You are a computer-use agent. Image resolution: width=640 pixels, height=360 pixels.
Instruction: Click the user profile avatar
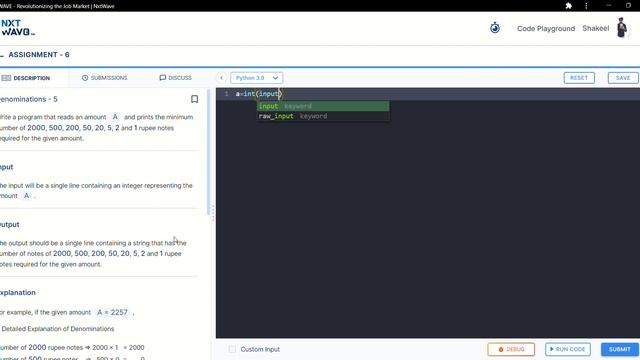pyautogui.click(x=622, y=28)
